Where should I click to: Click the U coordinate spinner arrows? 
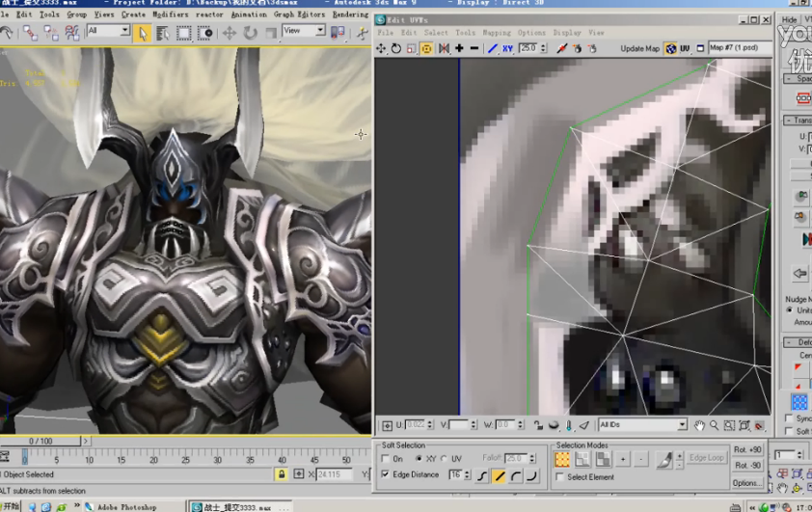430,425
